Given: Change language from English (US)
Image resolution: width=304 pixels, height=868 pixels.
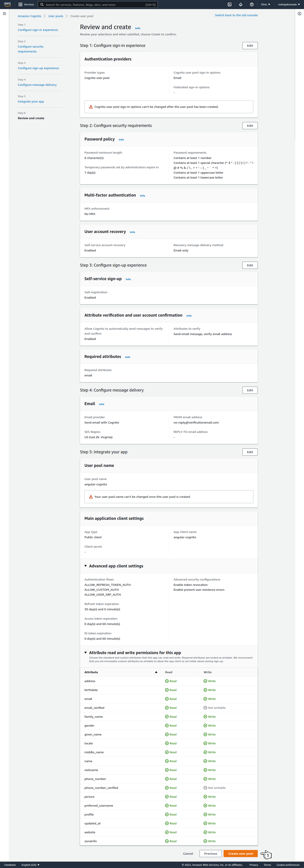Looking at the screenshot, I should click(x=30, y=865).
